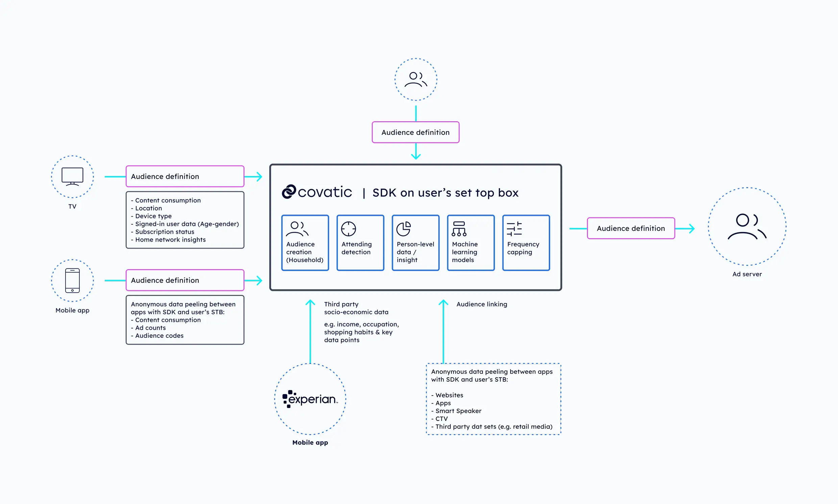Screen dimensions: 838x504
Task: Click top Audience definition box
Action: [415, 132]
